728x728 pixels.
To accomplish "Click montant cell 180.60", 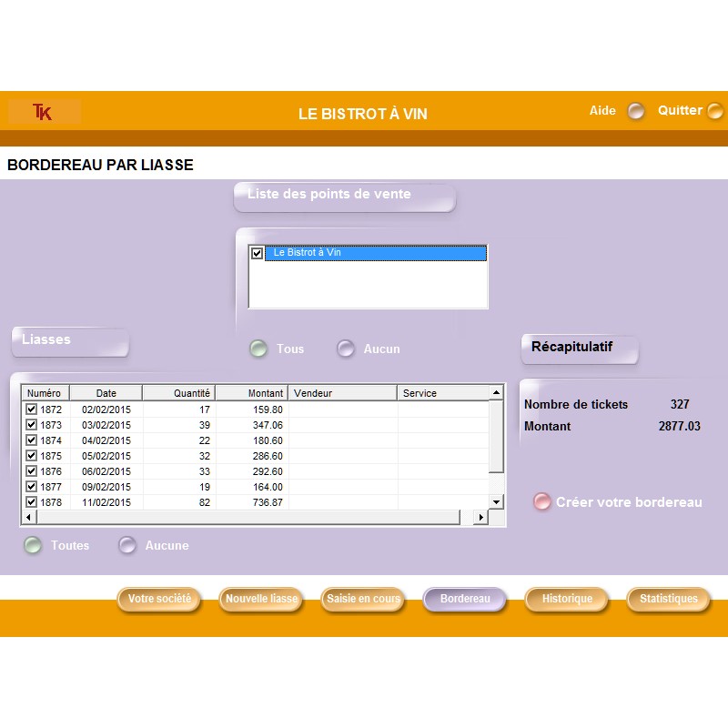I will [268, 440].
